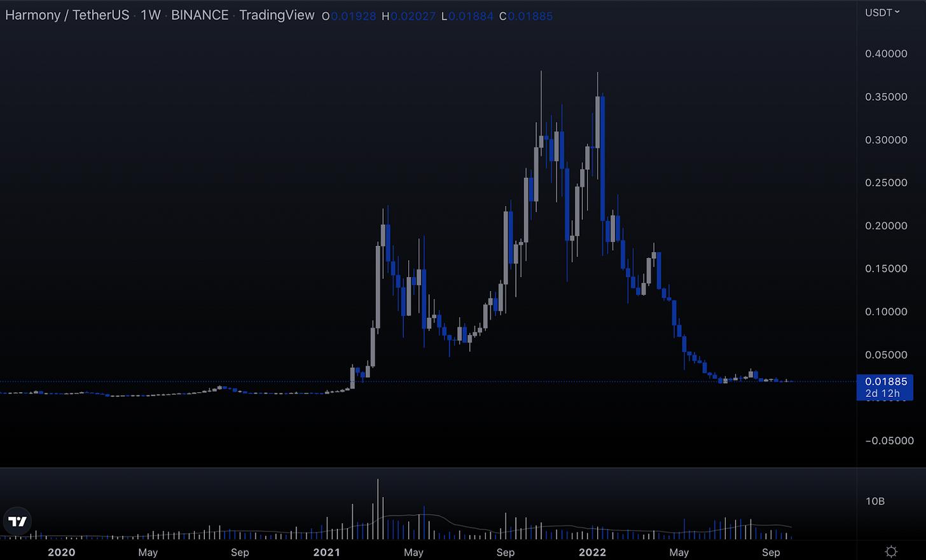Expand the USDT currency dropdown
Screen dimensions: 926x560
883,13
